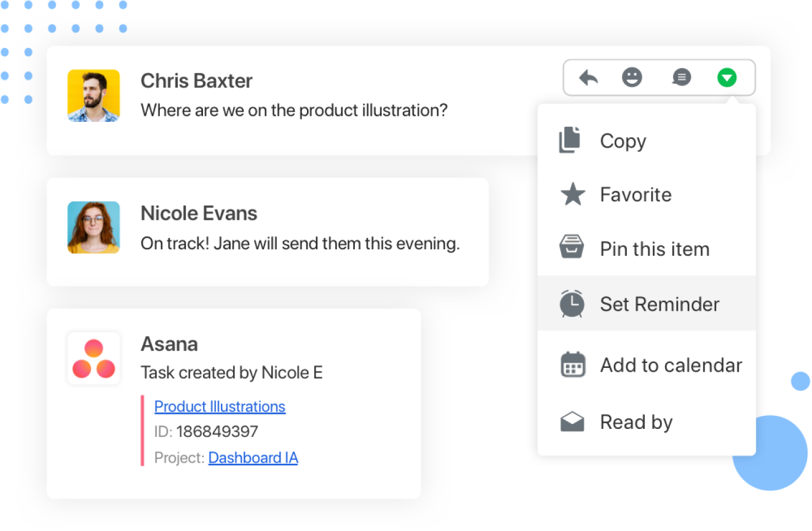Click the calendar icon in menu

click(573, 365)
